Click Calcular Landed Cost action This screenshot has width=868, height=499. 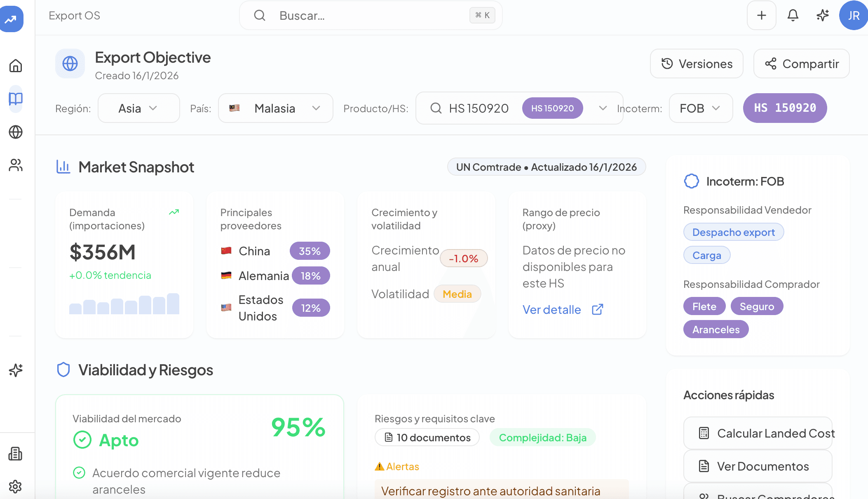coord(758,433)
